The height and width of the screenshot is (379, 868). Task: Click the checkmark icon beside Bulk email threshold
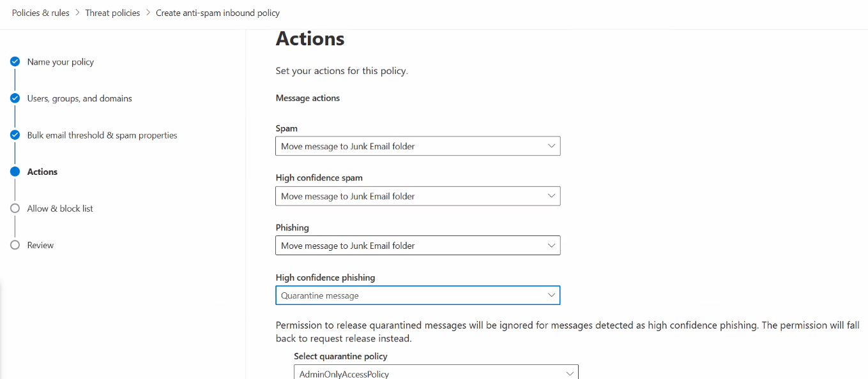pyautogui.click(x=15, y=135)
